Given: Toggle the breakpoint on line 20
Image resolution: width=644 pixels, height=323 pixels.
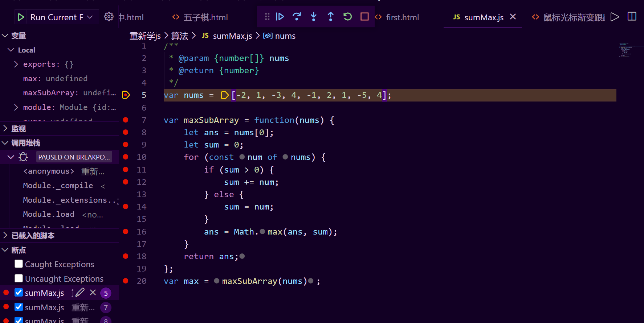Looking at the screenshot, I should tap(126, 281).
